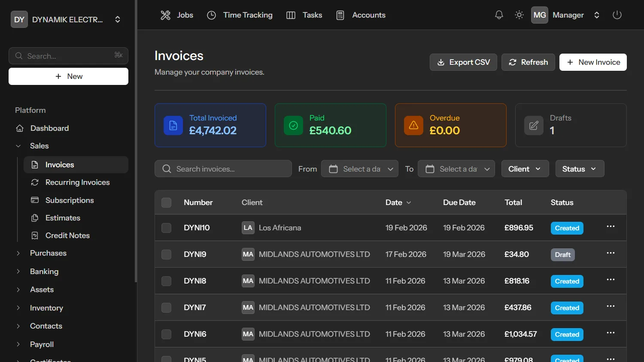Click the sidebar Search field

tap(68, 56)
